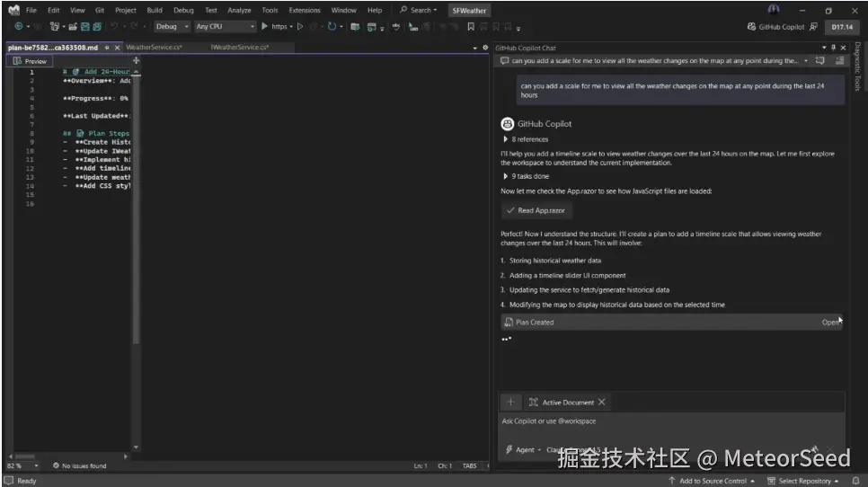
Task: Open Copilot Chat window options dropdown
Action: tap(824, 48)
